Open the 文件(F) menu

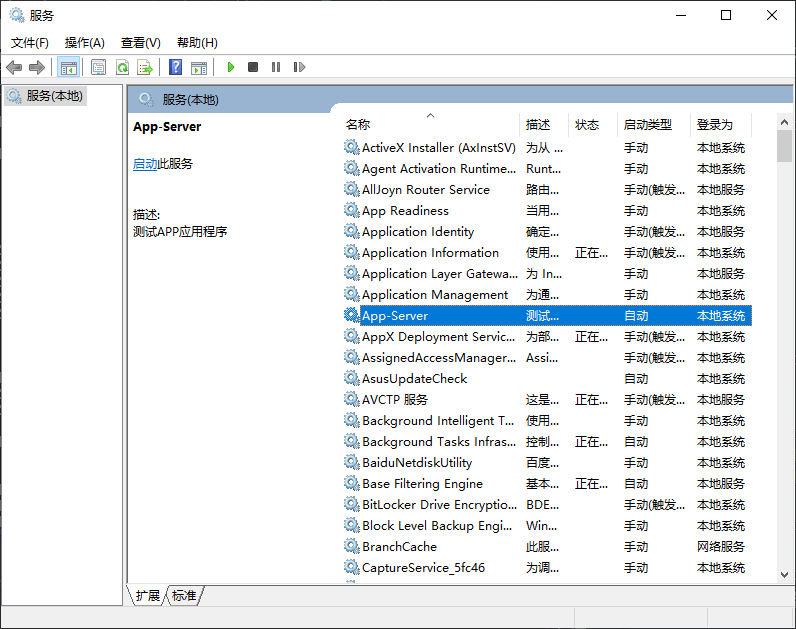pos(30,43)
